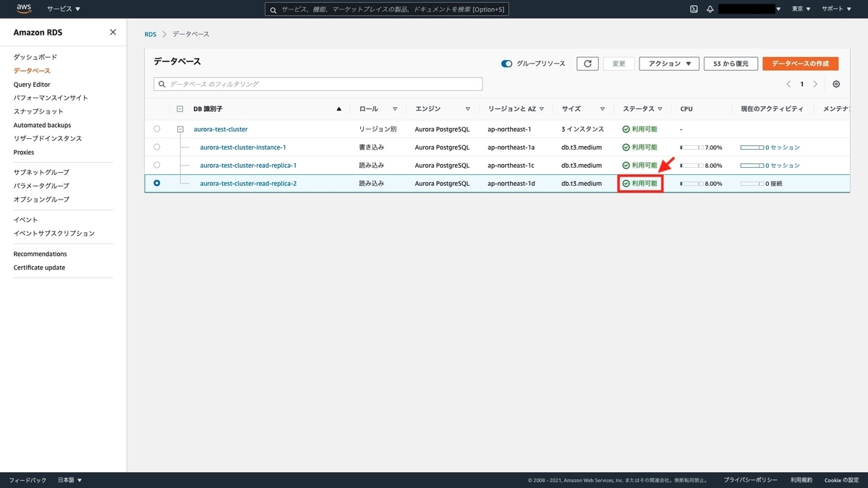Click the データベースの作成 button

point(801,64)
